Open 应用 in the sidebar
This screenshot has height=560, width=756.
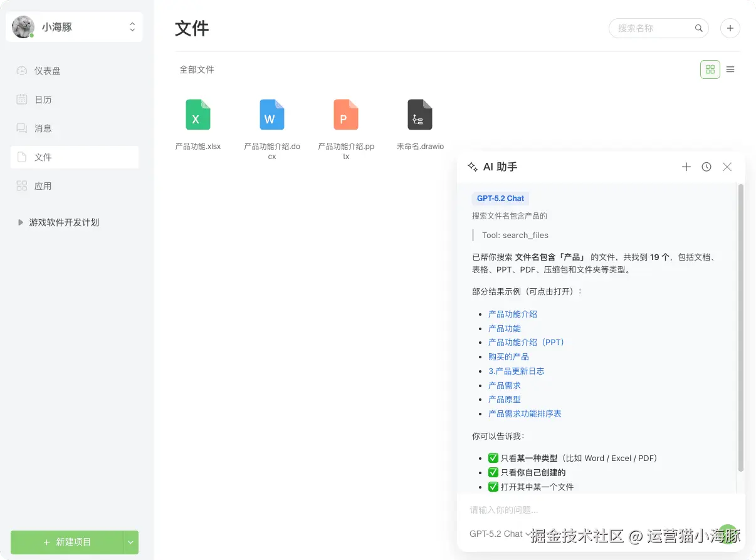pyautogui.click(x=75, y=186)
